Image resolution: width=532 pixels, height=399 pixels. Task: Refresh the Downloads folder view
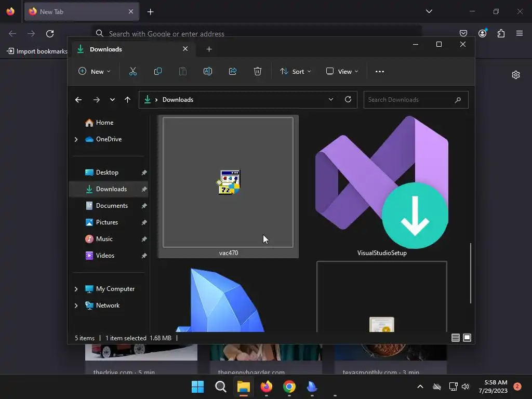(x=348, y=99)
